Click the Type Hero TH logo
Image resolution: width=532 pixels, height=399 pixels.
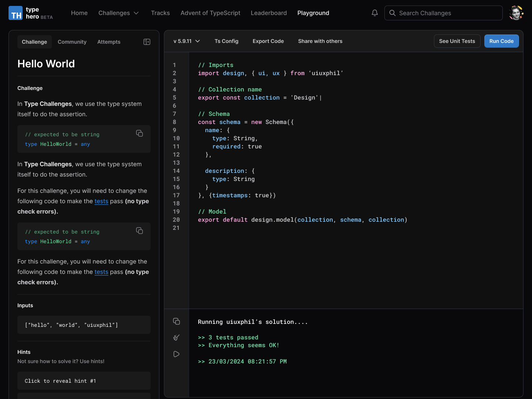coord(15,13)
